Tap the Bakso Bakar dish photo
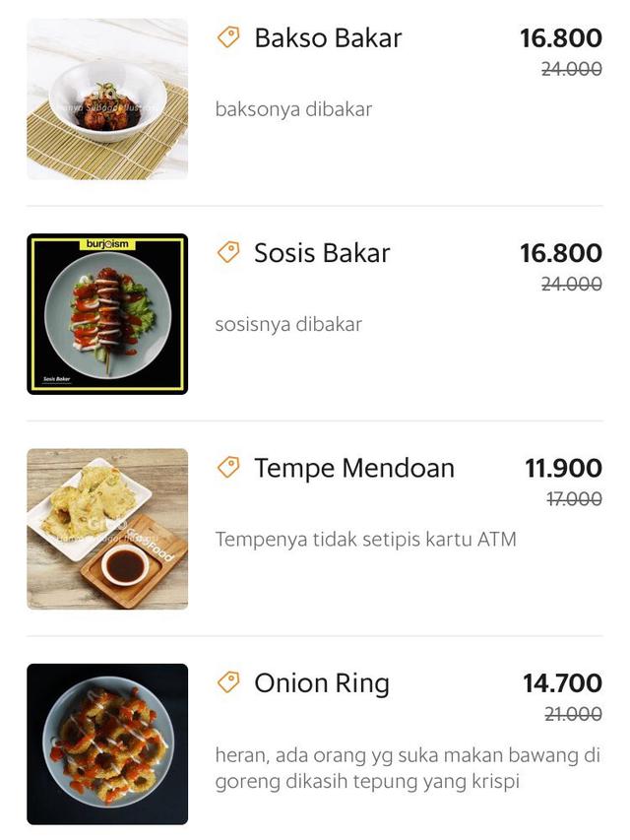The image size is (630, 840). tap(106, 97)
